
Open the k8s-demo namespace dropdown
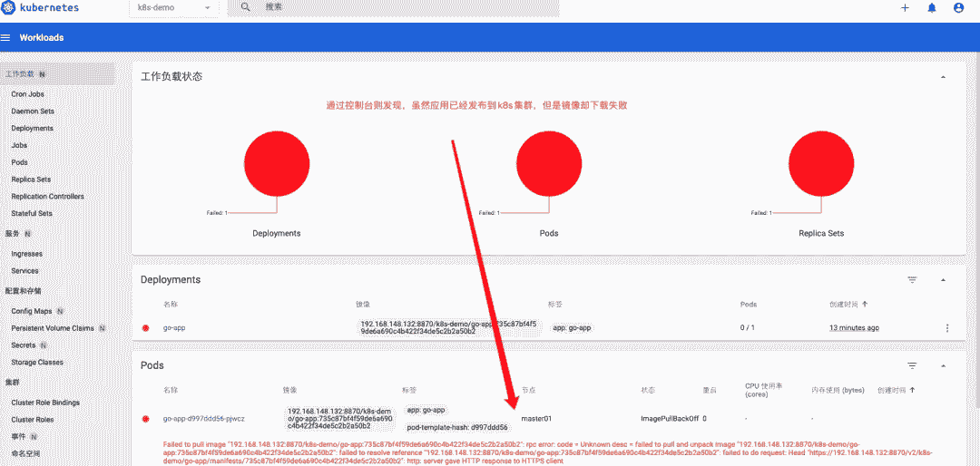173,7
